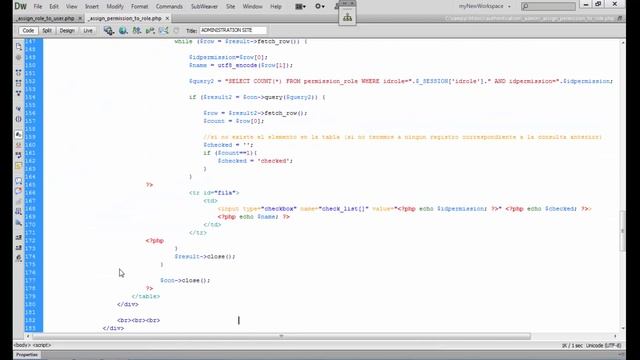
Task: Open the Insert menu
Action: tap(92, 7)
